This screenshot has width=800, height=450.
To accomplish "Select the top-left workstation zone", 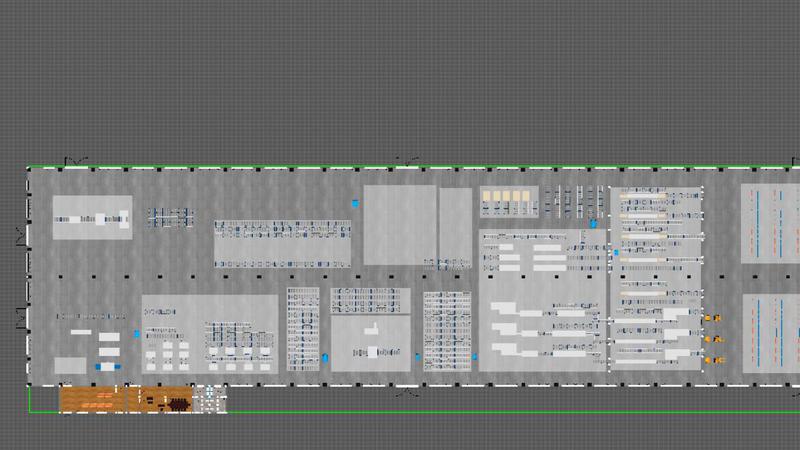I will 92,217.
